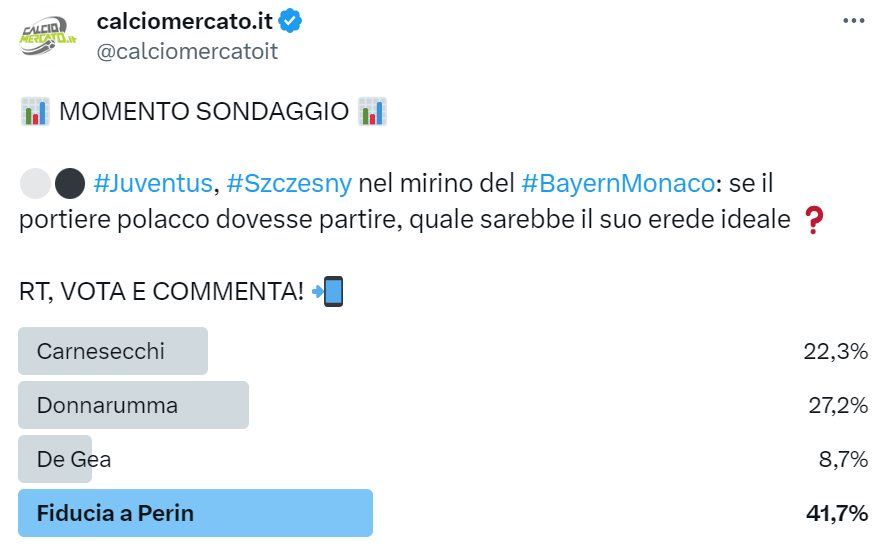This screenshot has height=550, width=886.
Task: Click the 41,7% winning poll percentage
Action: coord(836,513)
